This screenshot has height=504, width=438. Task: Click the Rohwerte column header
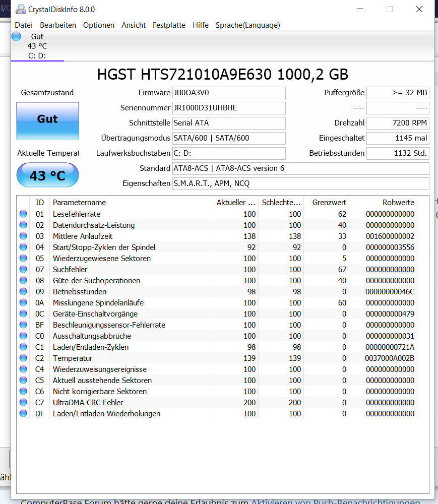point(383,203)
